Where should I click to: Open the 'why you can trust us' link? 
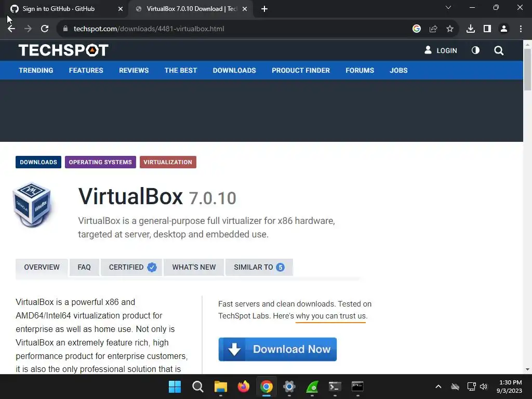331,316
